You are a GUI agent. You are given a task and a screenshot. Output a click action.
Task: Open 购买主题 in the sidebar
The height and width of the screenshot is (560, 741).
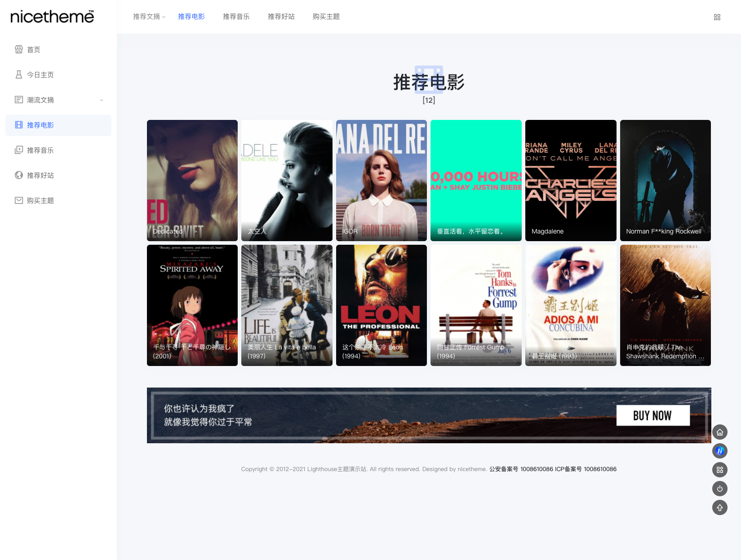coord(58,201)
